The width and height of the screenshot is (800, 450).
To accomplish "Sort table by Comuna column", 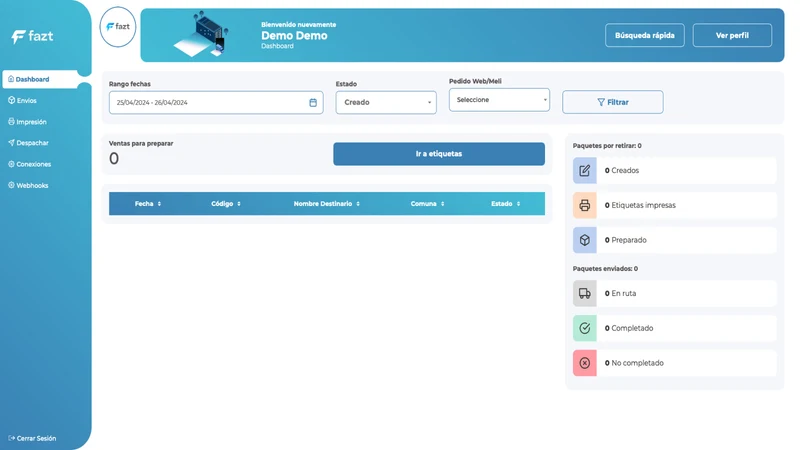I will click(428, 204).
